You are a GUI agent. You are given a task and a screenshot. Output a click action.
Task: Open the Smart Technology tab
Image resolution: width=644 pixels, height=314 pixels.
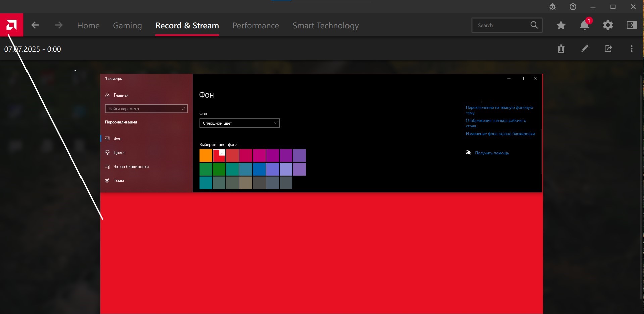(326, 25)
